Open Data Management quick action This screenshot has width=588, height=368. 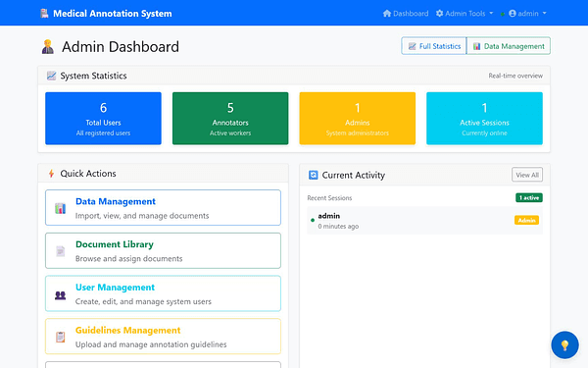163,208
